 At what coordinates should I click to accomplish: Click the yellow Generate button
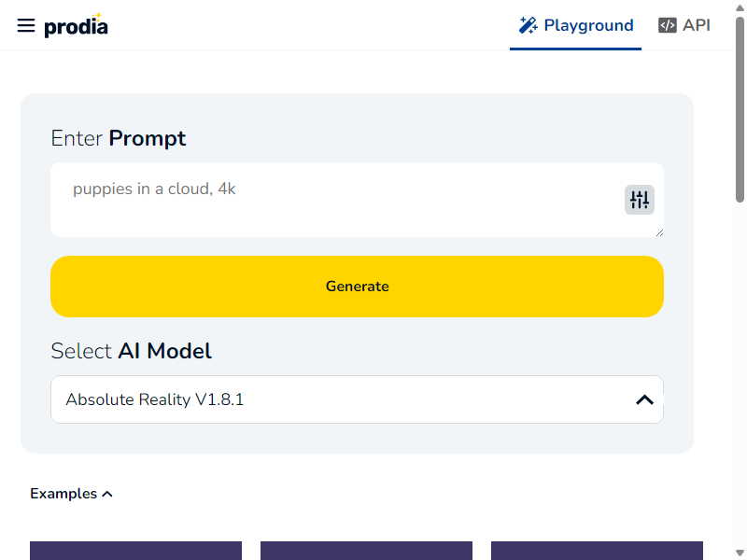(x=357, y=287)
